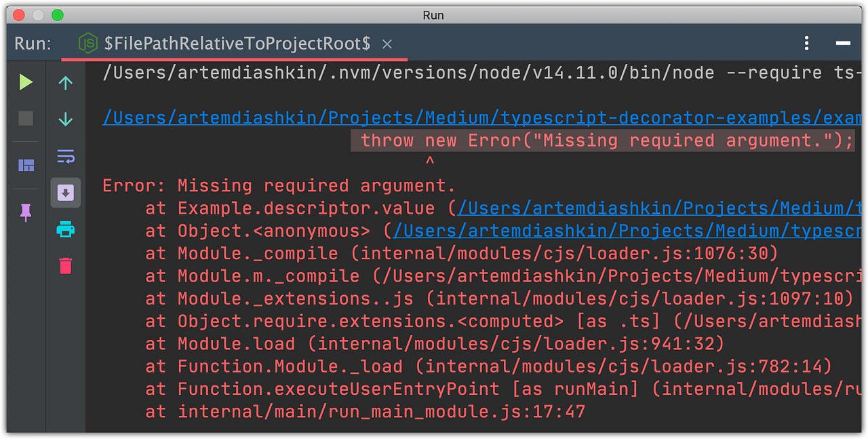868x439 pixels.
Task: Select the highlighted throw new Error line
Action: coord(604,140)
